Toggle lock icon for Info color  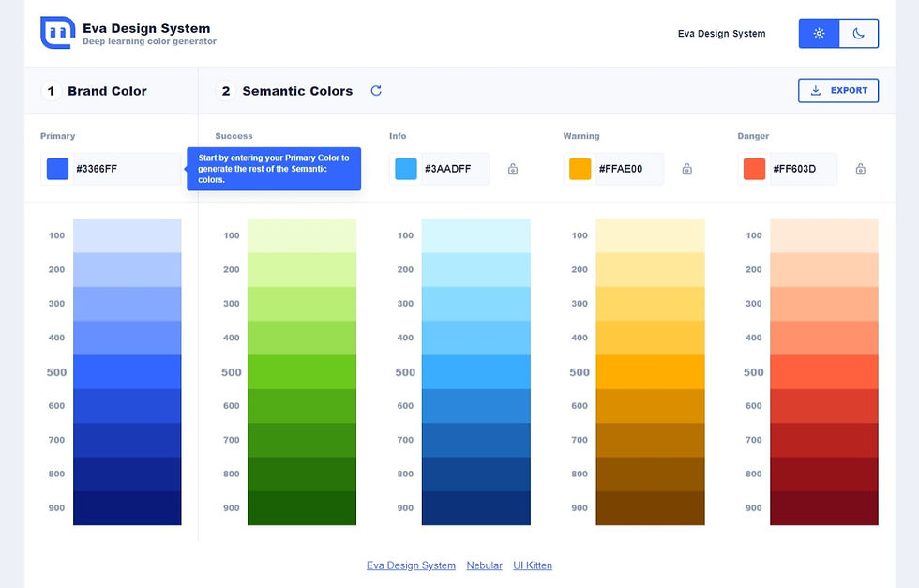513,169
